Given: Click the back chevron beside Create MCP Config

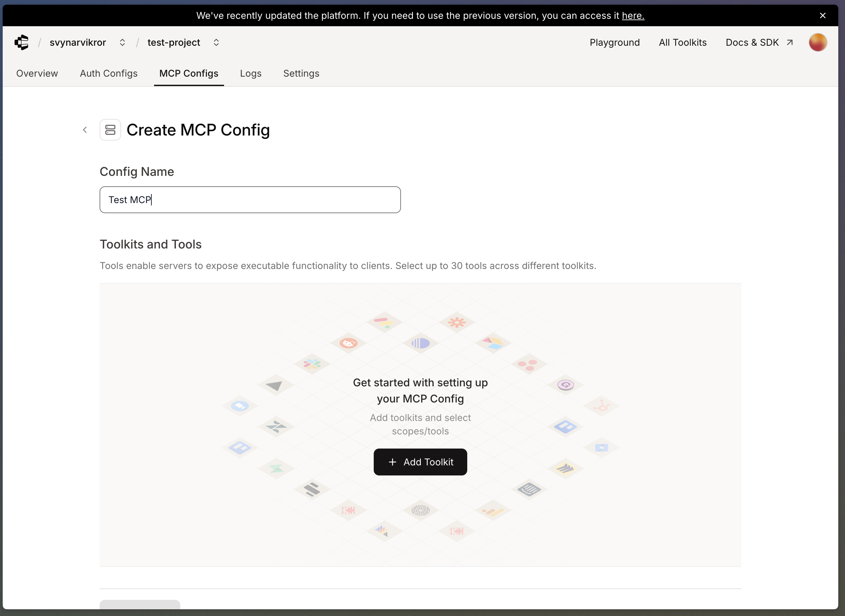Looking at the screenshot, I should [x=85, y=130].
